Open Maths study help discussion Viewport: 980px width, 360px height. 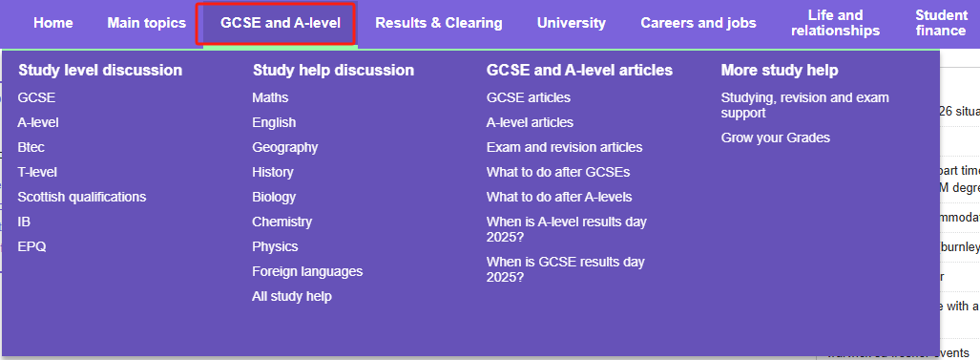(270, 97)
